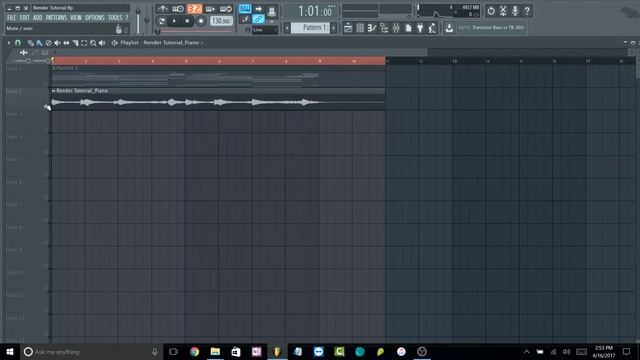
Task: Open the Pattern 1 selector
Action: point(311,28)
